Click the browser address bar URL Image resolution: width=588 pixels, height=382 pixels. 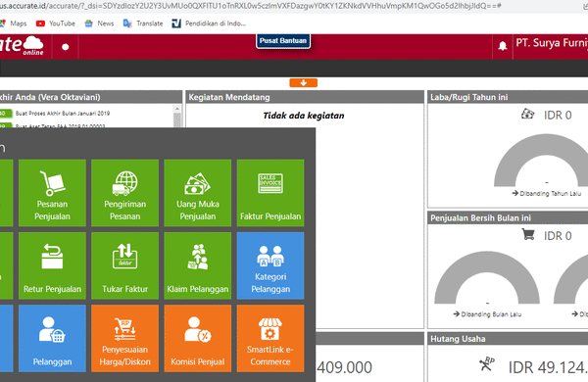point(251,6)
